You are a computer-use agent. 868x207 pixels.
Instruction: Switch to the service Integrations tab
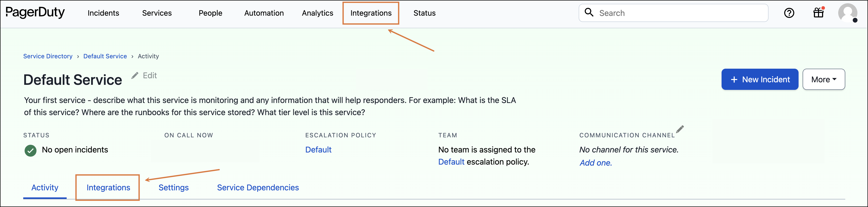click(x=108, y=188)
